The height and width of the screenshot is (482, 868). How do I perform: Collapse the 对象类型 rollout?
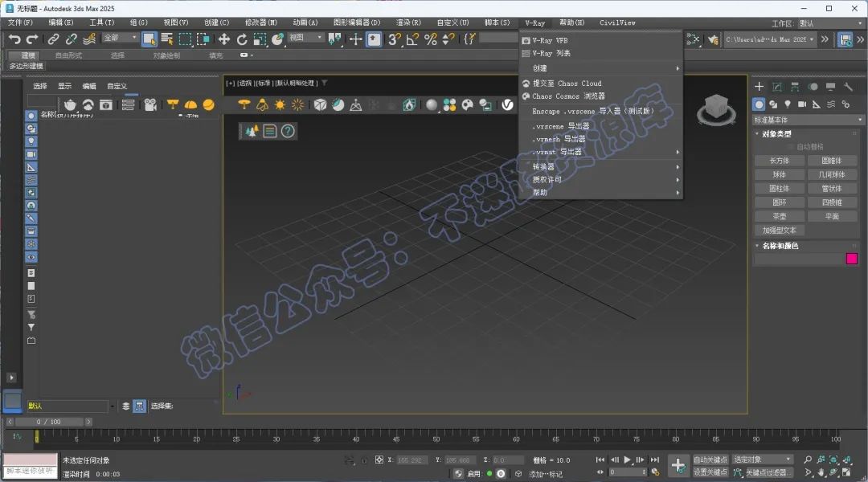(x=777, y=134)
